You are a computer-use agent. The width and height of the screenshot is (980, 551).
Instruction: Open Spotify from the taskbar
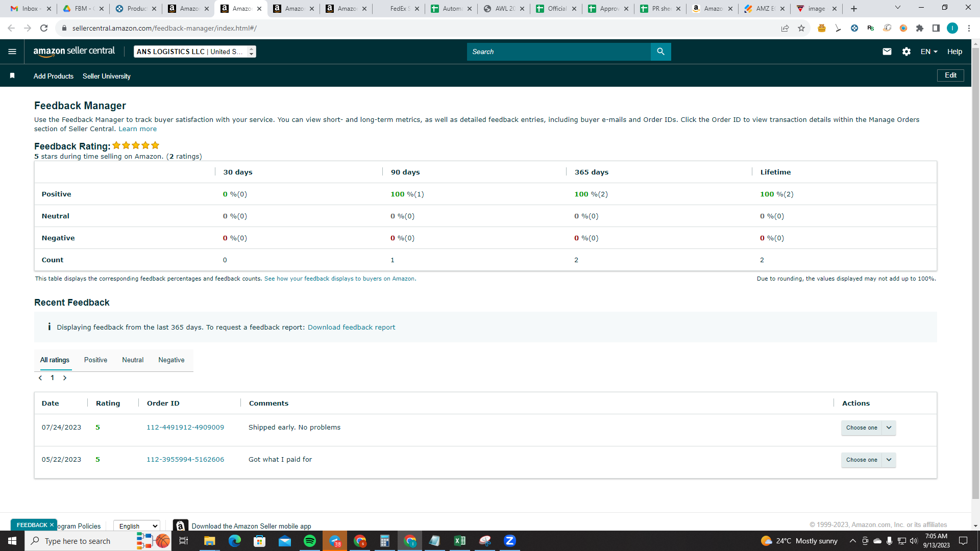310,541
